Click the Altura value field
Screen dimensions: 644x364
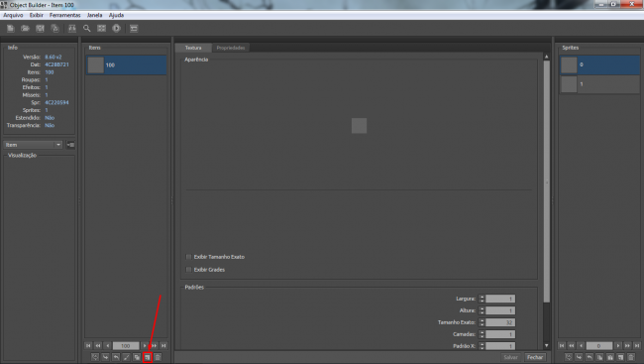pos(500,310)
